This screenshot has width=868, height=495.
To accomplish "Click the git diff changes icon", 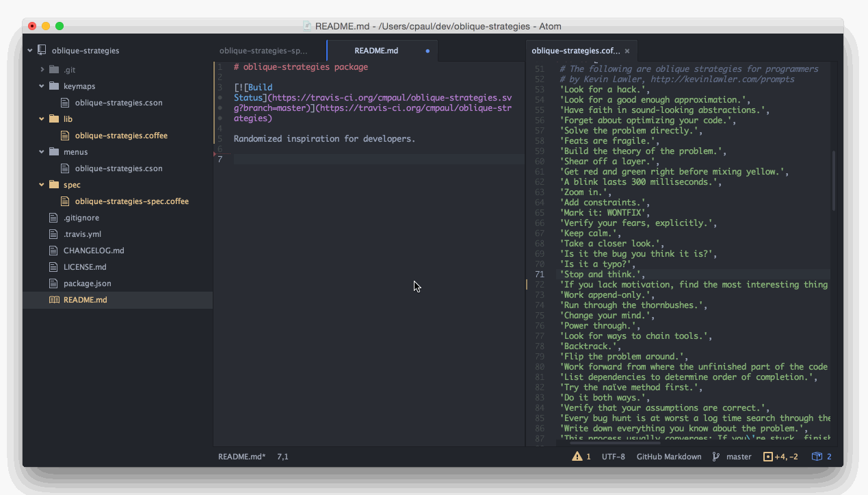I will click(x=767, y=457).
